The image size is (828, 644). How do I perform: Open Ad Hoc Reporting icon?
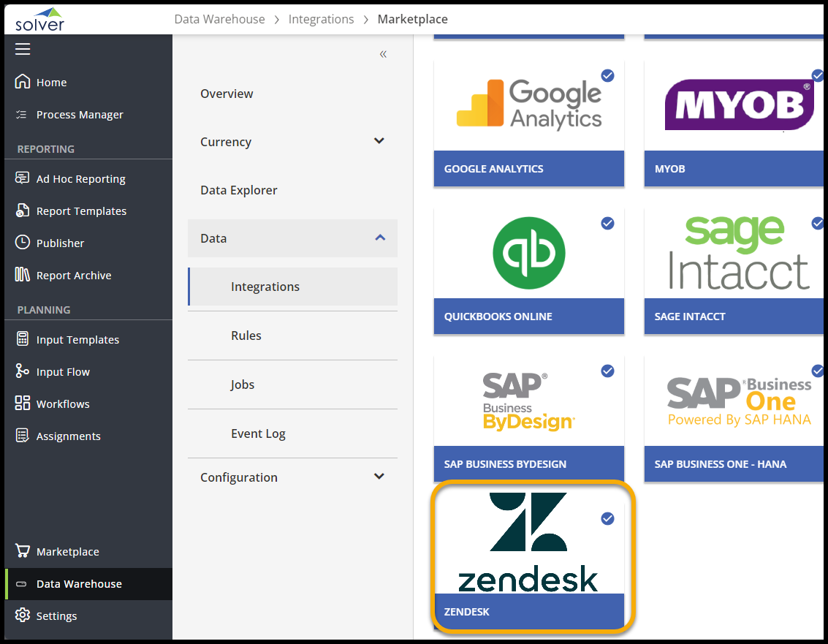[23, 179]
